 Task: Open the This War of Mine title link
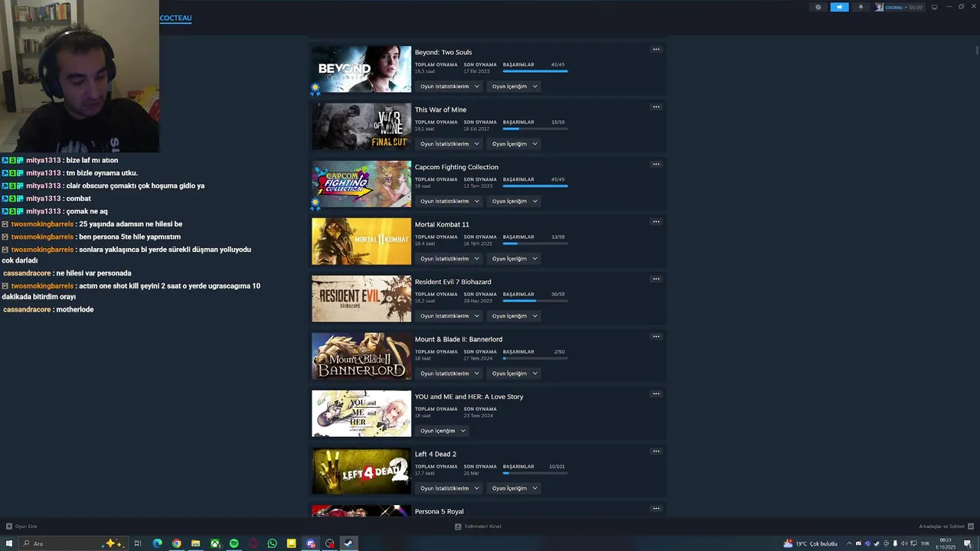point(440,109)
